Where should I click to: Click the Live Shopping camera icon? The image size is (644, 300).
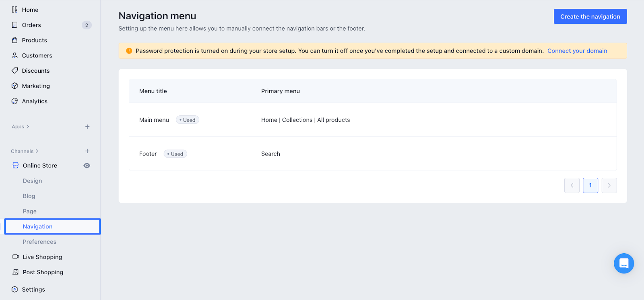coord(16,257)
